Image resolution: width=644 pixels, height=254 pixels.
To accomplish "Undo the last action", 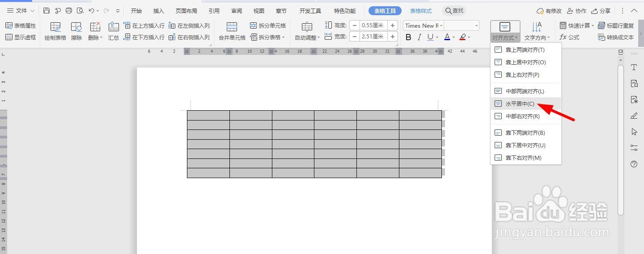I will [91, 11].
